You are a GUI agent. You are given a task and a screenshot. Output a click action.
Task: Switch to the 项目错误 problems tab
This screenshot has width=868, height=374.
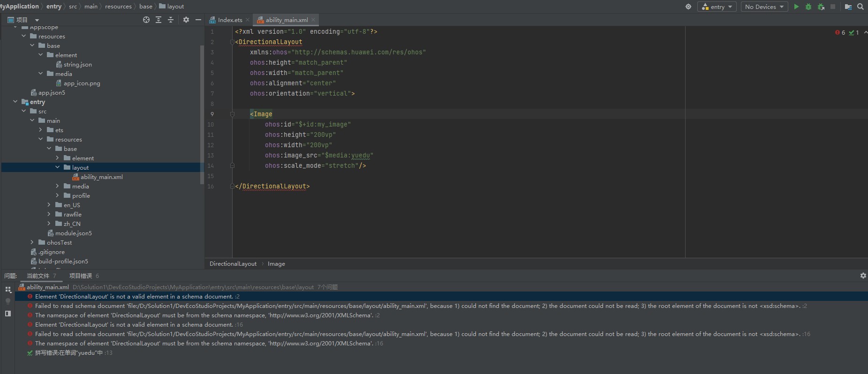pyautogui.click(x=81, y=276)
